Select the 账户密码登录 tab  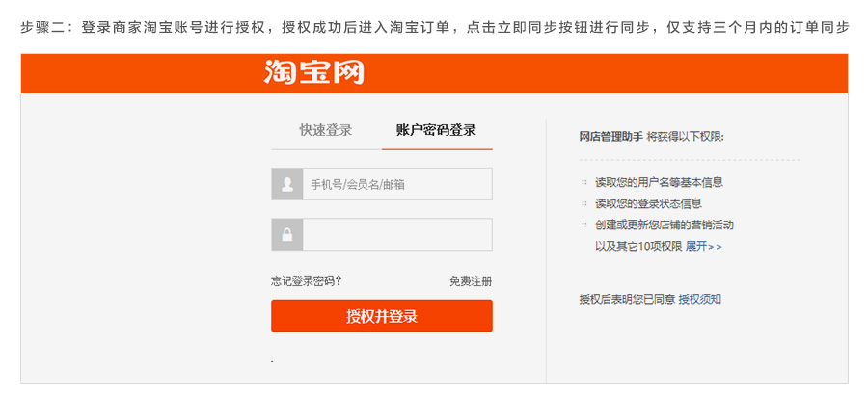[x=436, y=130]
